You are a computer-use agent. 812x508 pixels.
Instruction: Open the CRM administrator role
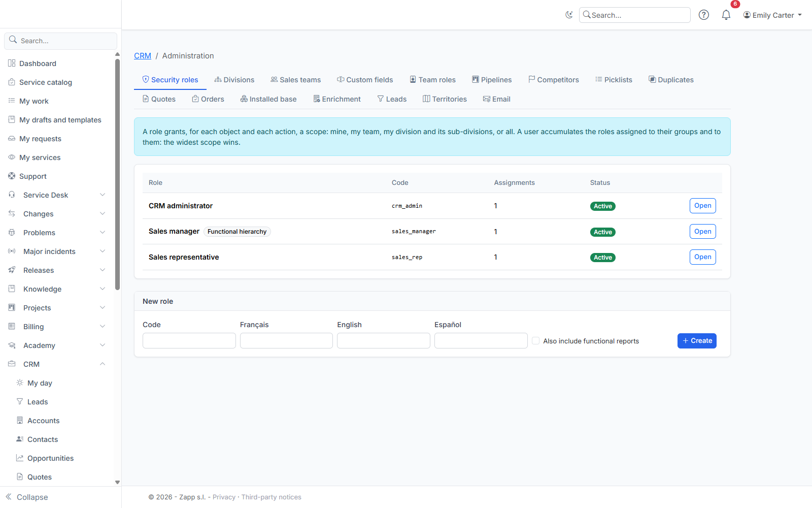click(x=702, y=206)
